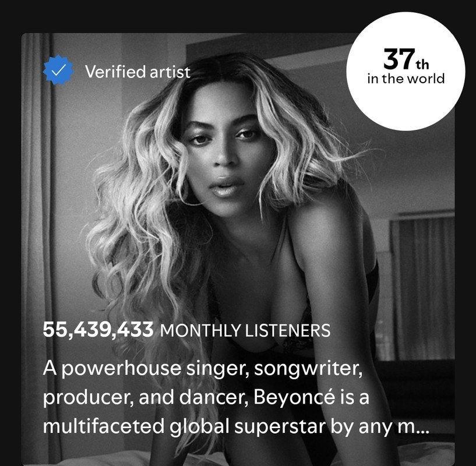Select the "MONTHLY LISTENERS" label
Viewport: 476px width, 466px height.
[245, 331]
